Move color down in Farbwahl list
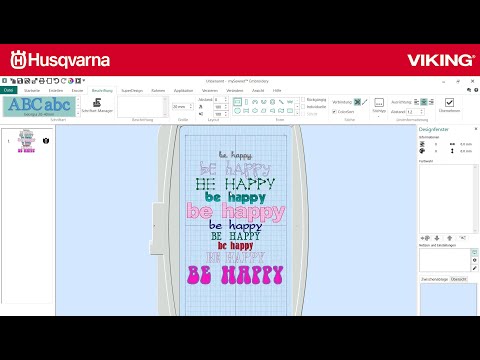The width and height of the screenshot is (480, 360). (x=437, y=238)
